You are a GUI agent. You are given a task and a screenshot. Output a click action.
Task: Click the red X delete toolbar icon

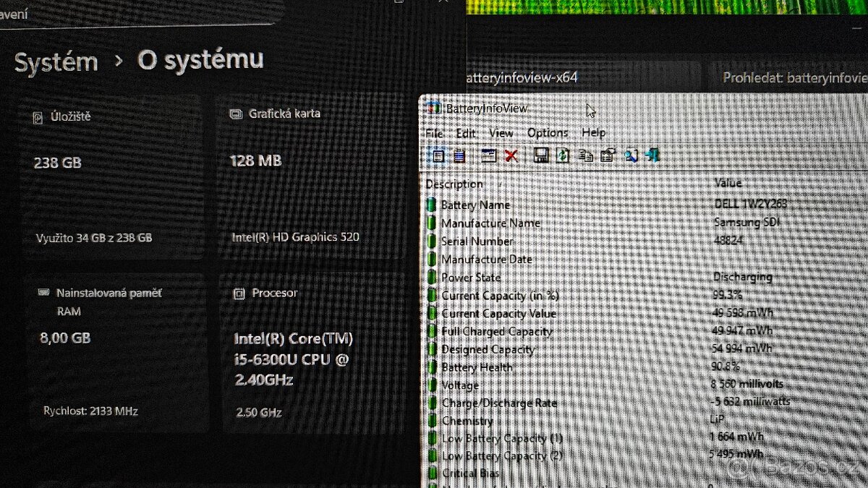point(511,155)
